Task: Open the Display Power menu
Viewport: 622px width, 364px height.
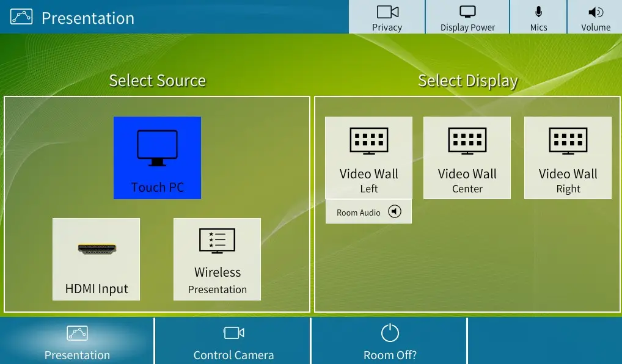Action: (467, 17)
